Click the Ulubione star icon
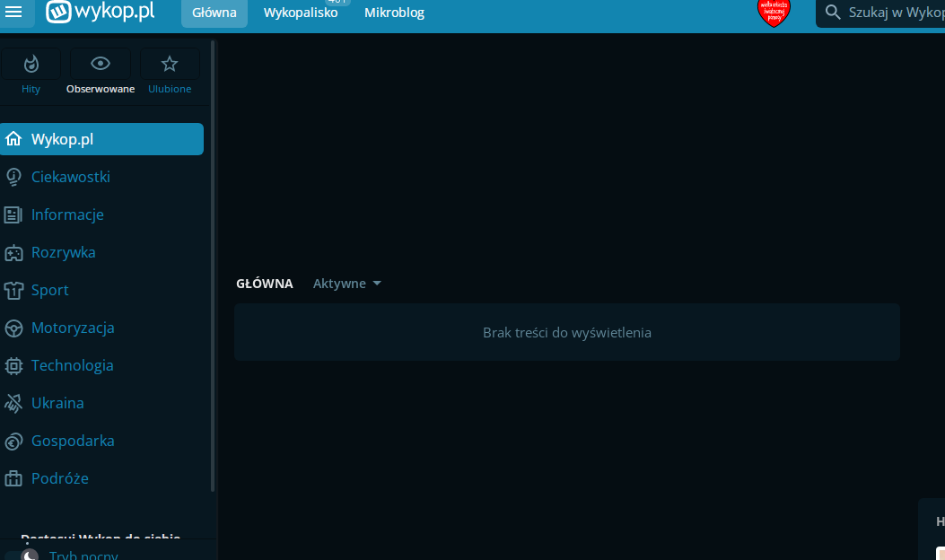 pyautogui.click(x=169, y=64)
